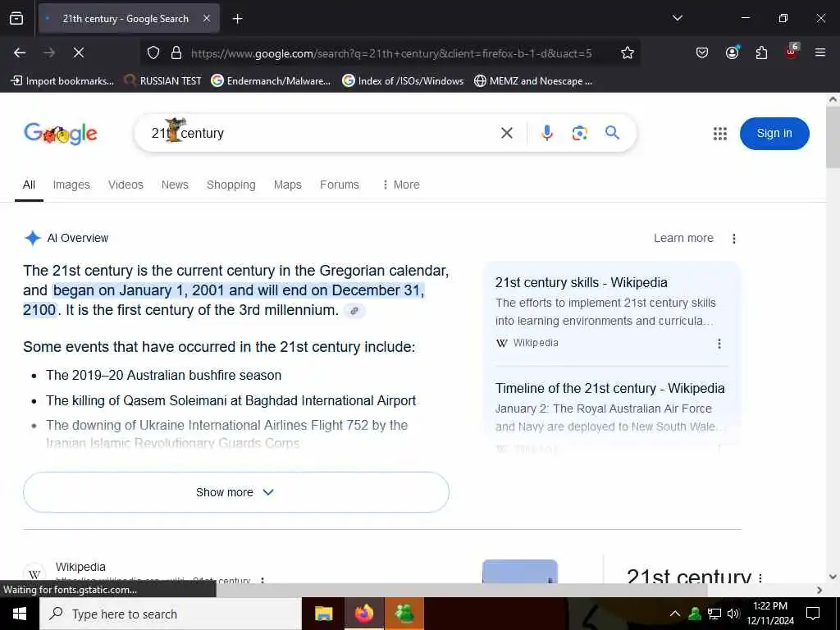Open knowledge panel 21st century options

point(760,578)
